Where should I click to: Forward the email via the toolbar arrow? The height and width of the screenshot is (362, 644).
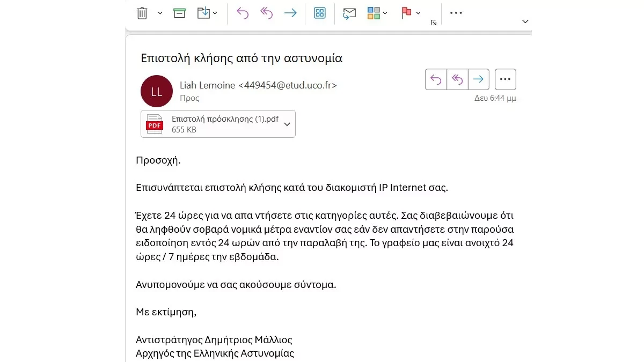290,13
